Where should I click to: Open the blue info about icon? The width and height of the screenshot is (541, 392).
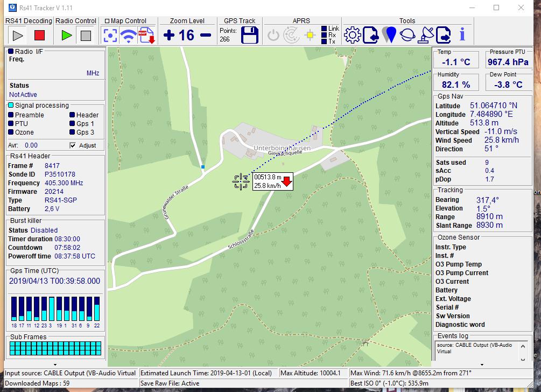462,36
